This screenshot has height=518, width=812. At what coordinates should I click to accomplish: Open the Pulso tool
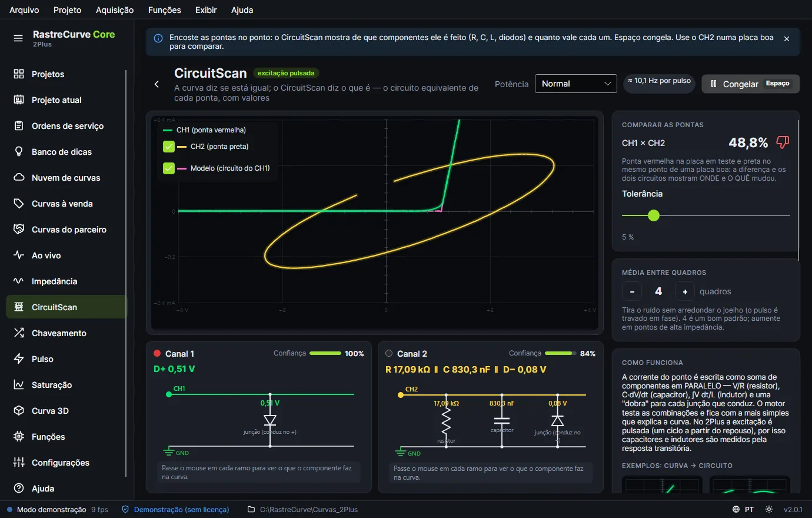(x=66, y=359)
